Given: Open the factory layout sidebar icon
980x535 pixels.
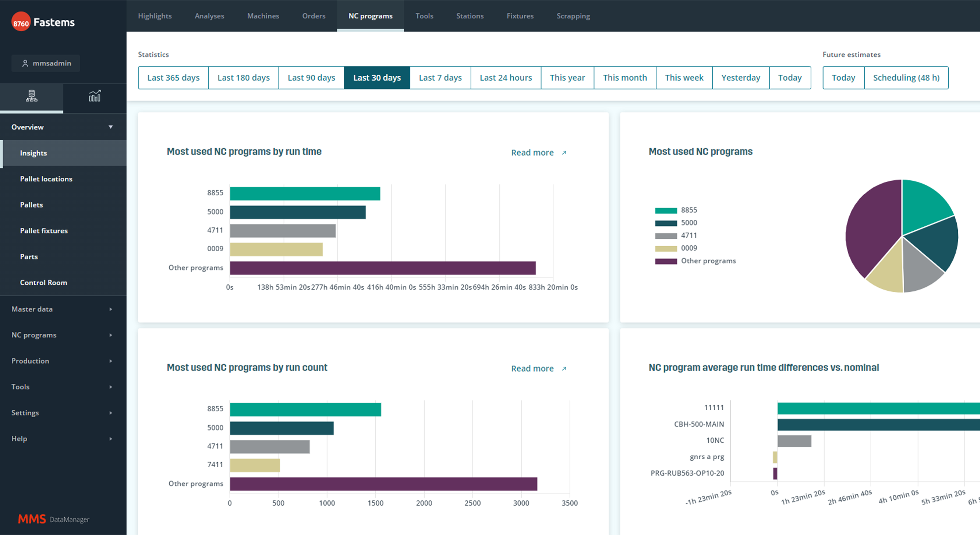Looking at the screenshot, I should [x=31, y=96].
